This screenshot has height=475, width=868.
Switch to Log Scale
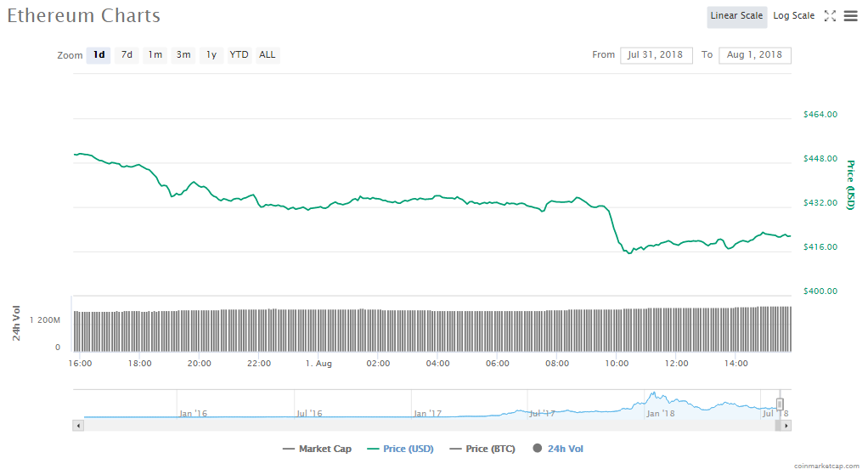pyautogui.click(x=793, y=16)
